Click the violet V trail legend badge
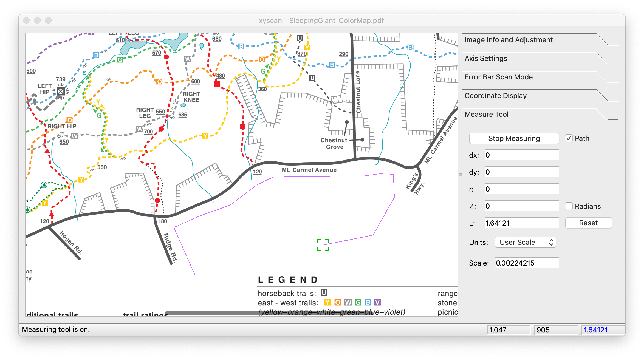Screen dimensions: 644x359 tap(377, 302)
